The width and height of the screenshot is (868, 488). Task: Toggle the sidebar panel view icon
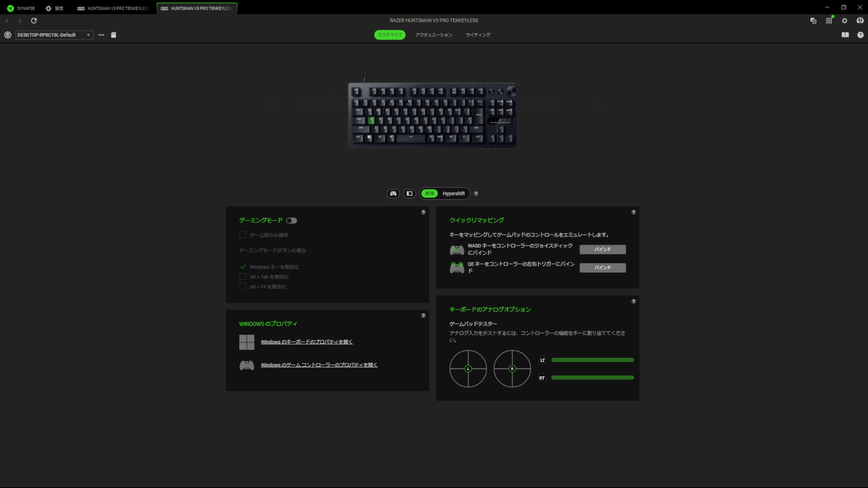[409, 193]
